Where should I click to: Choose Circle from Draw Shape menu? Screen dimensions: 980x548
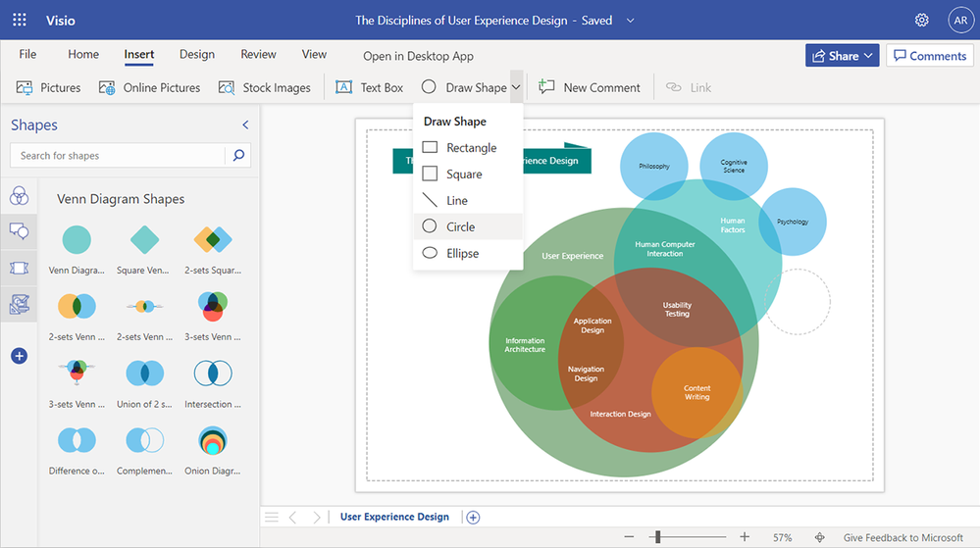468,226
